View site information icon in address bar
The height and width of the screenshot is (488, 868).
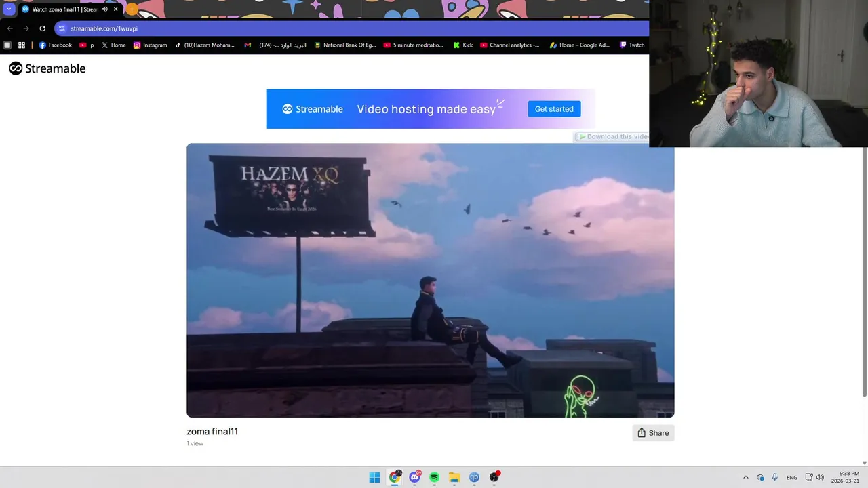tap(62, 28)
